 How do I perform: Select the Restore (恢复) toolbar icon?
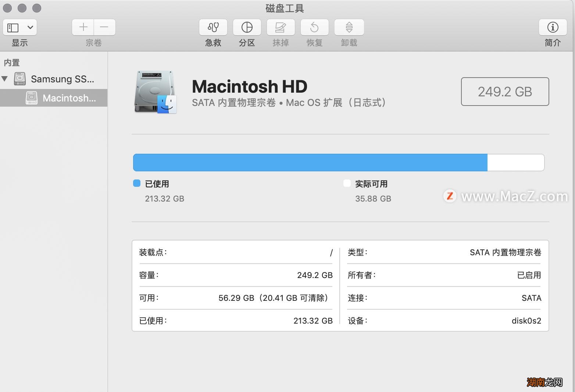pos(314,27)
